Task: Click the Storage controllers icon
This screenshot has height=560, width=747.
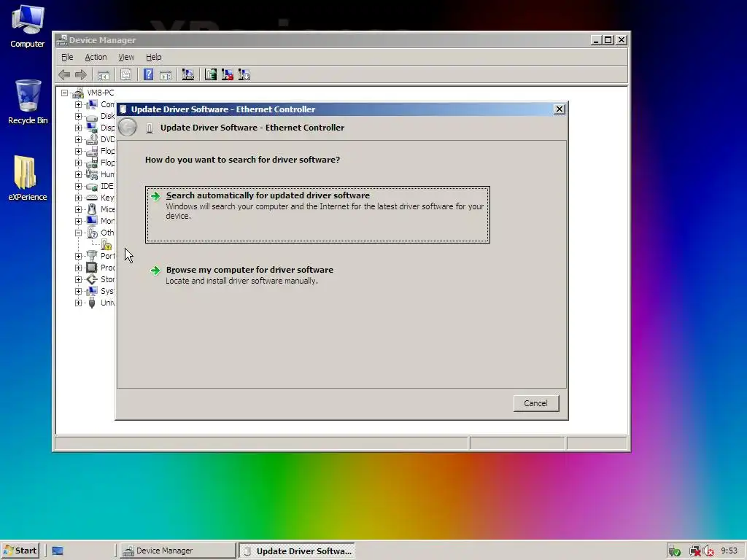Action: (92, 279)
